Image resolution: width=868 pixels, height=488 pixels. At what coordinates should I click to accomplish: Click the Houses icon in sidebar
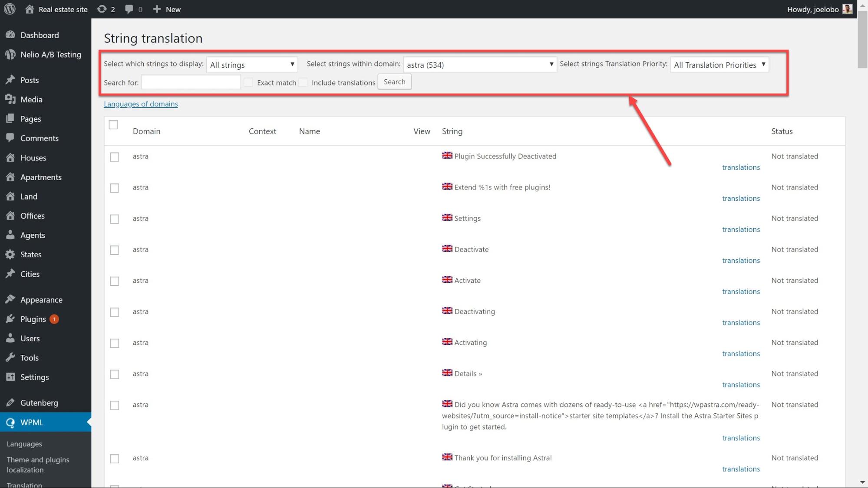(x=10, y=158)
